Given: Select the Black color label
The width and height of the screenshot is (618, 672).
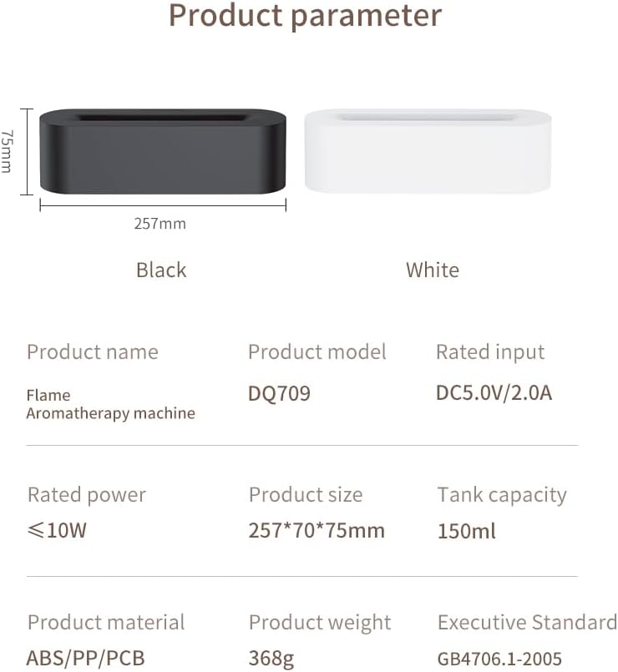Looking at the screenshot, I should point(161,270).
